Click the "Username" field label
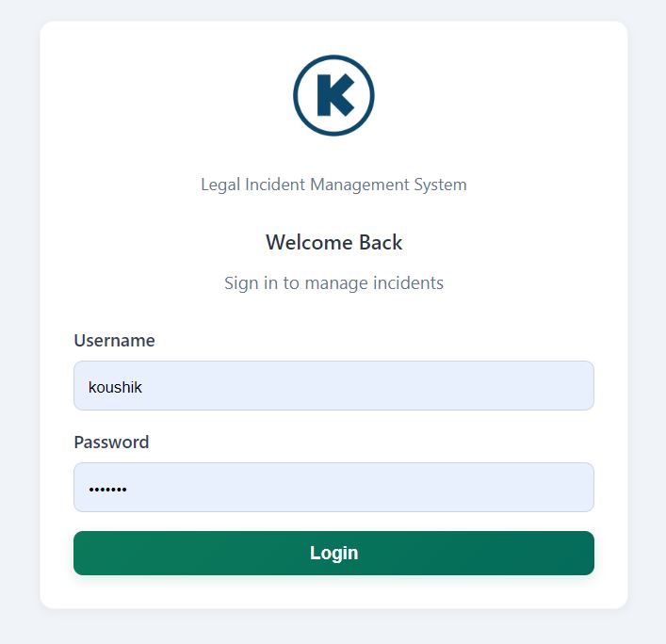Screen dimensions: 666x644 tap(114, 341)
